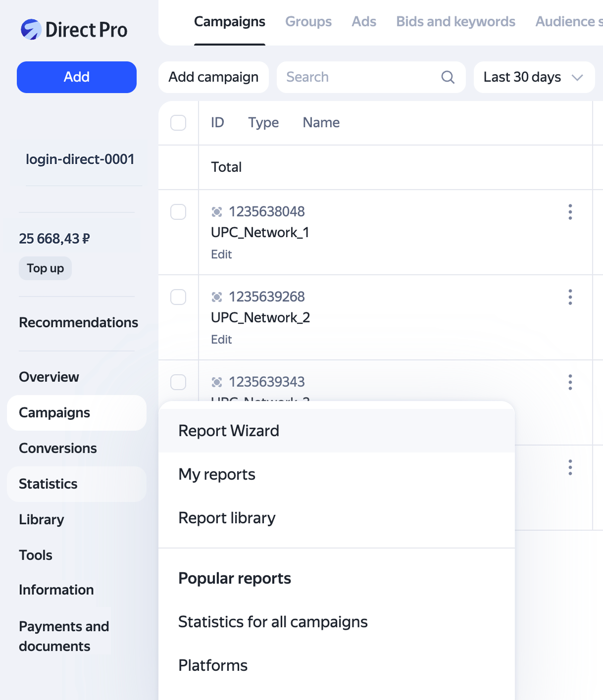Screen dimensions: 603x700
Task: Select Report Wizard in the Statistics menu
Action: [x=337, y=431]
